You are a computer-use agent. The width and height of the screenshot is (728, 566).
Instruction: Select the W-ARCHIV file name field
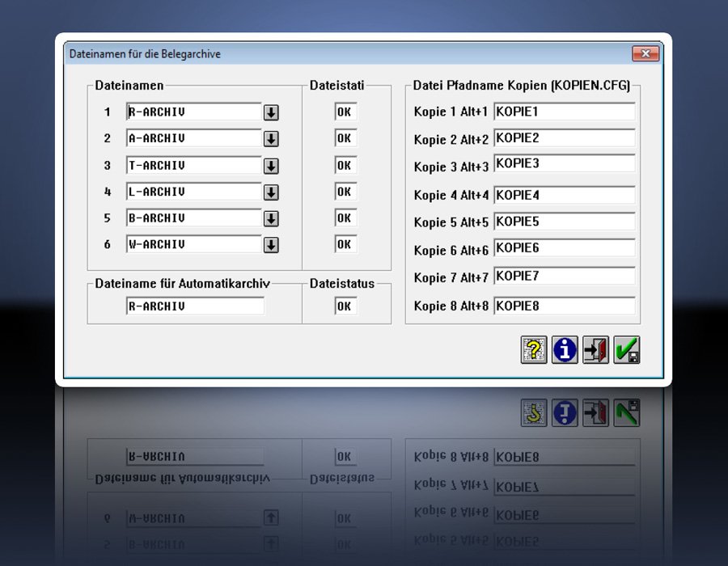pos(193,244)
